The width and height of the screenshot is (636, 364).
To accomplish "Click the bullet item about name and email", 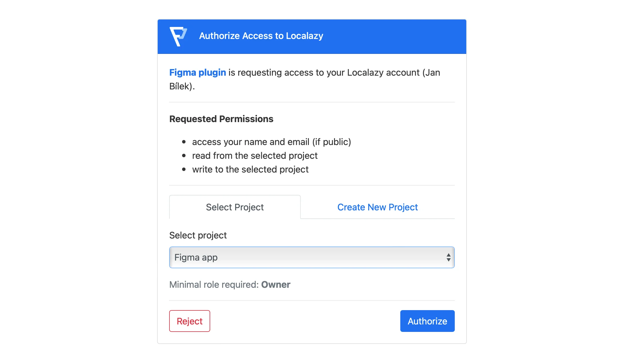I will point(272,141).
